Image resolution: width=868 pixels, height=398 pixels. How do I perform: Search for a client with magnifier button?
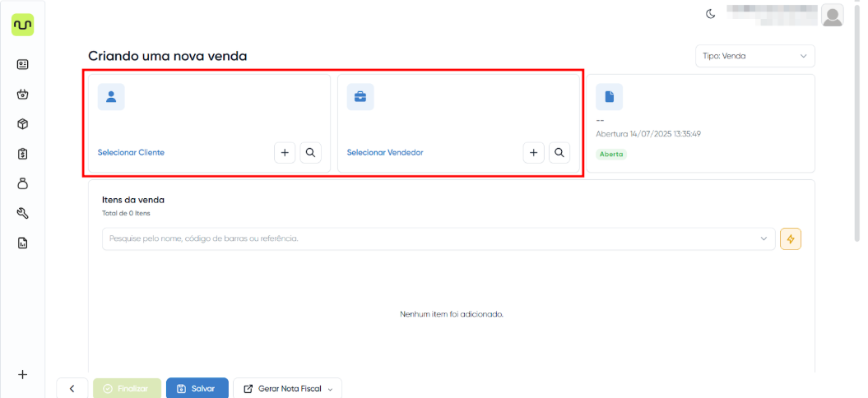pos(310,153)
